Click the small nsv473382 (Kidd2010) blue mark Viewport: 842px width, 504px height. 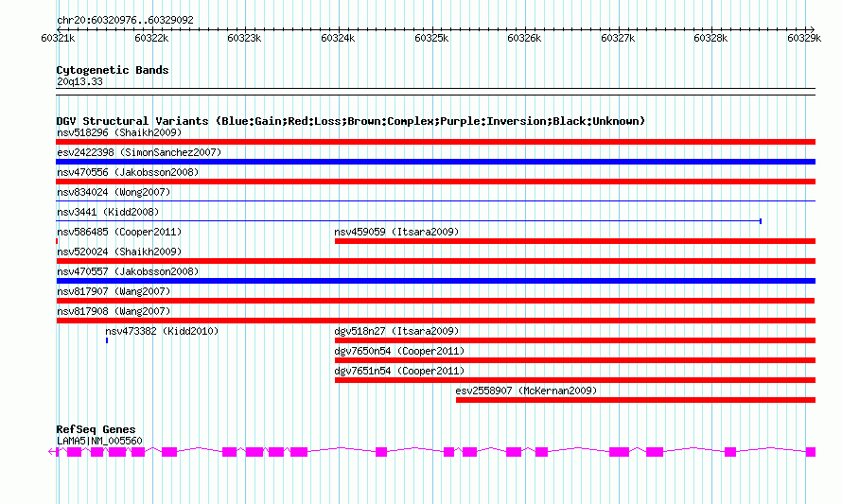(x=107, y=340)
